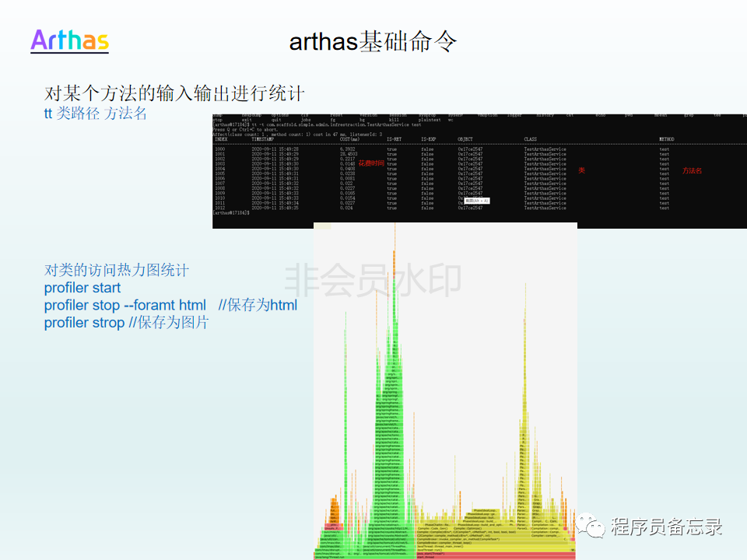Click the heading 对某个方法的输入输出进行统计
The height and width of the screenshot is (560, 747).
pyautogui.click(x=174, y=93)
